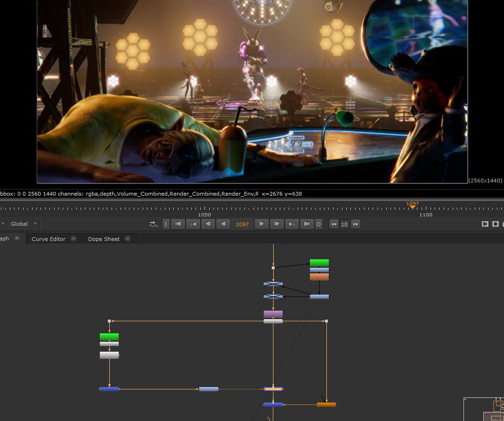Go to the previous keyframe

coord(193,224)
